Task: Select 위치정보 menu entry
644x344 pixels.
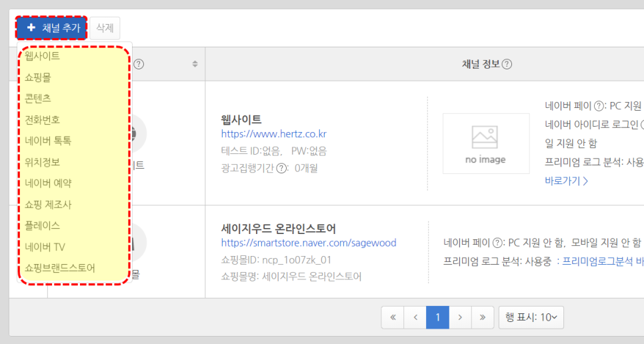Action: pos(42,162)
